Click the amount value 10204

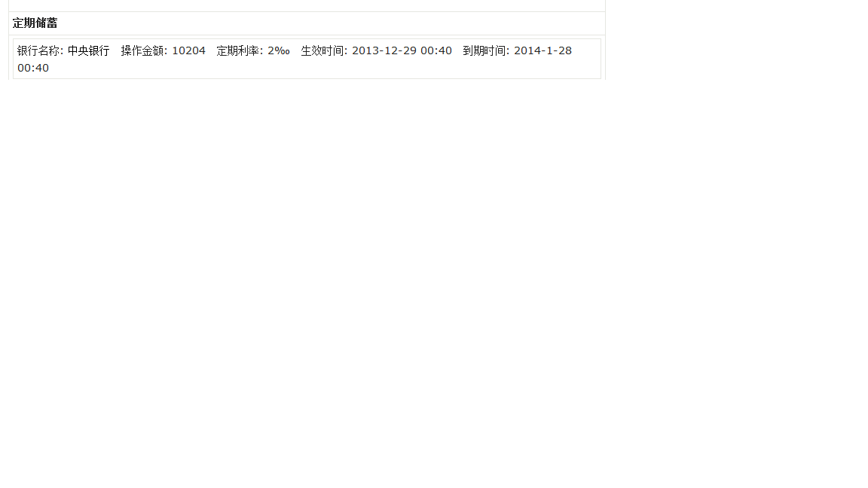[x=189, y=51]
